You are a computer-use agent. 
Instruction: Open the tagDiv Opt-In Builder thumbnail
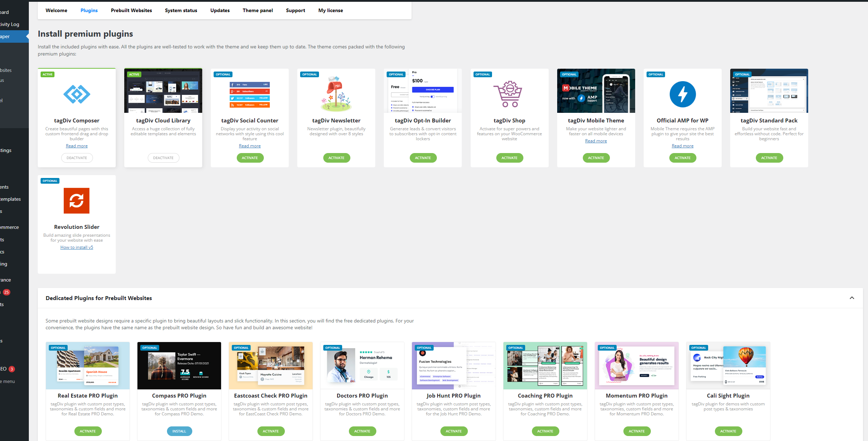(x=423, y=91)
